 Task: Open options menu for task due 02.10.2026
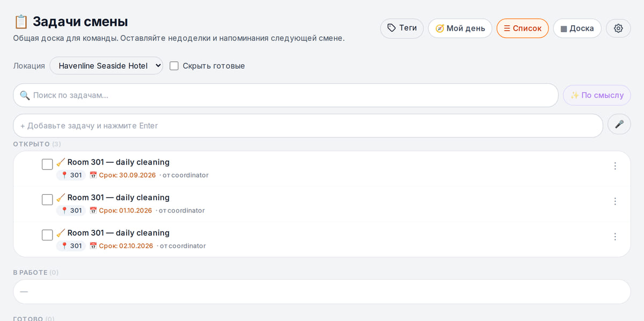[615, 237]
